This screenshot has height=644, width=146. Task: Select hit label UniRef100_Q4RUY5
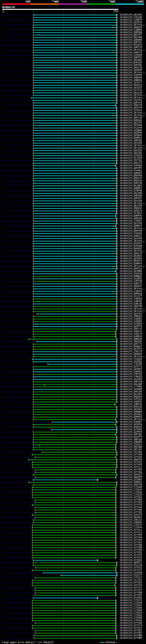click(x=131, y=53)
